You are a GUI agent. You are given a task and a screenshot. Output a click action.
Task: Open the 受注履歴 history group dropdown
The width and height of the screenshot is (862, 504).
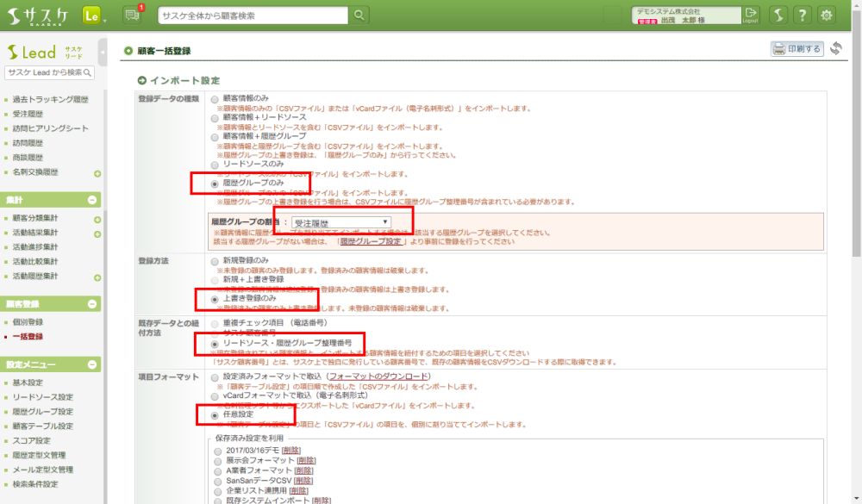point(341,222)
